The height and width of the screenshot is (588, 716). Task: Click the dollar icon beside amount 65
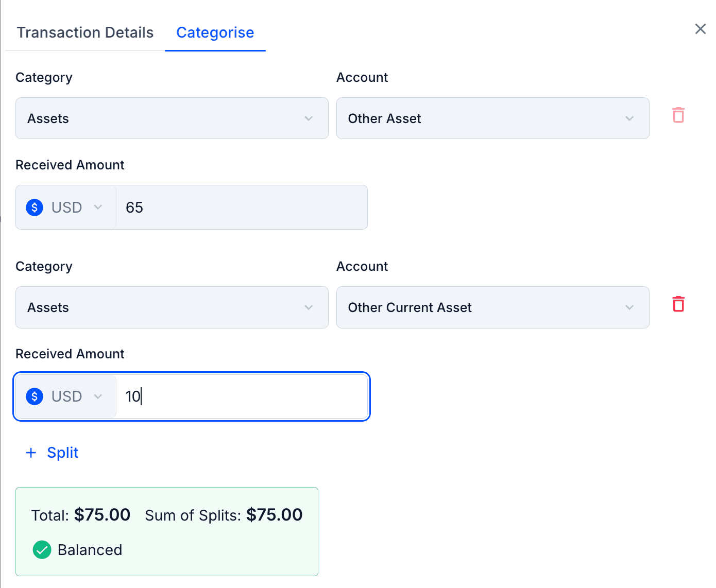tap(35, 207)
